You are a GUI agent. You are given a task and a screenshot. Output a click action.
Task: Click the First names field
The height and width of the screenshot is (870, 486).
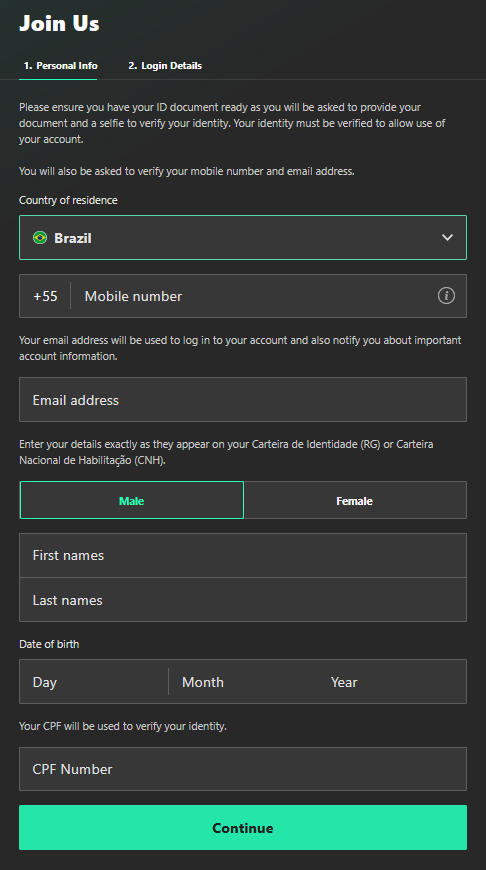click(243, 555)
